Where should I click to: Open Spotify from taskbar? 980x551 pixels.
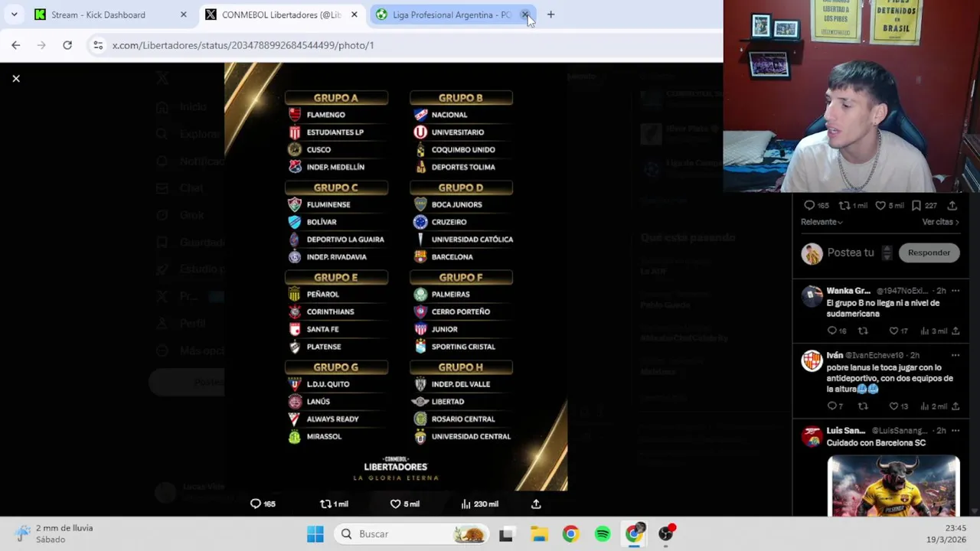(603, 534)
